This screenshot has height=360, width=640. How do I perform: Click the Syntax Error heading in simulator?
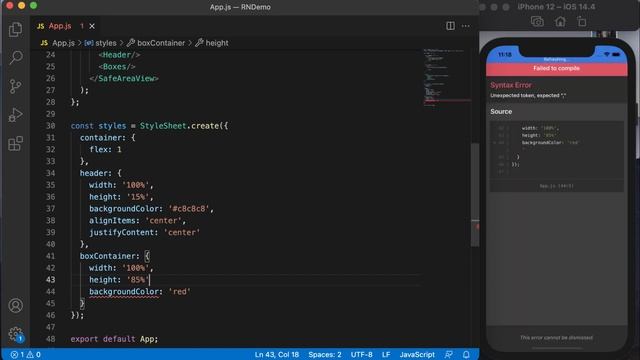[511, 85]
